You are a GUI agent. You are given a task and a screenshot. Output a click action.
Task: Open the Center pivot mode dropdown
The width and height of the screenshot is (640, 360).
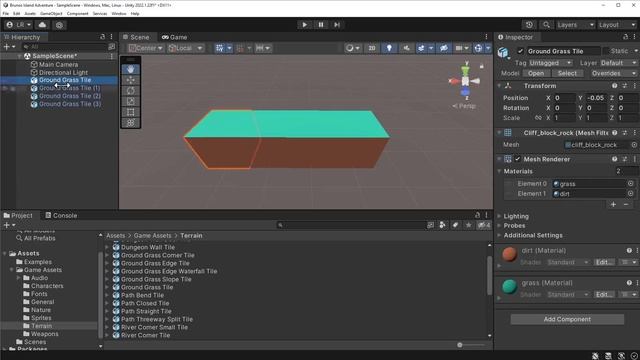[145, 48]
